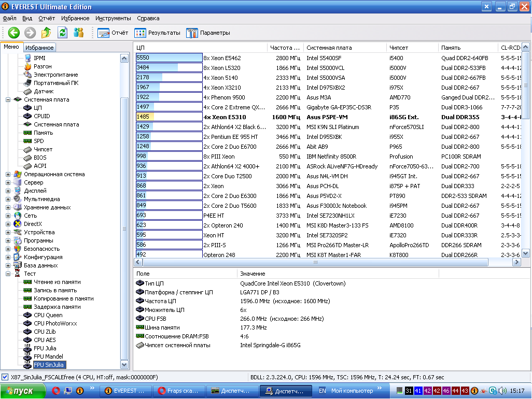Select ЦП item under Системная плата
Image resolution: width=532 pixels, height=399 pixels.
click(x=38, y=108)
